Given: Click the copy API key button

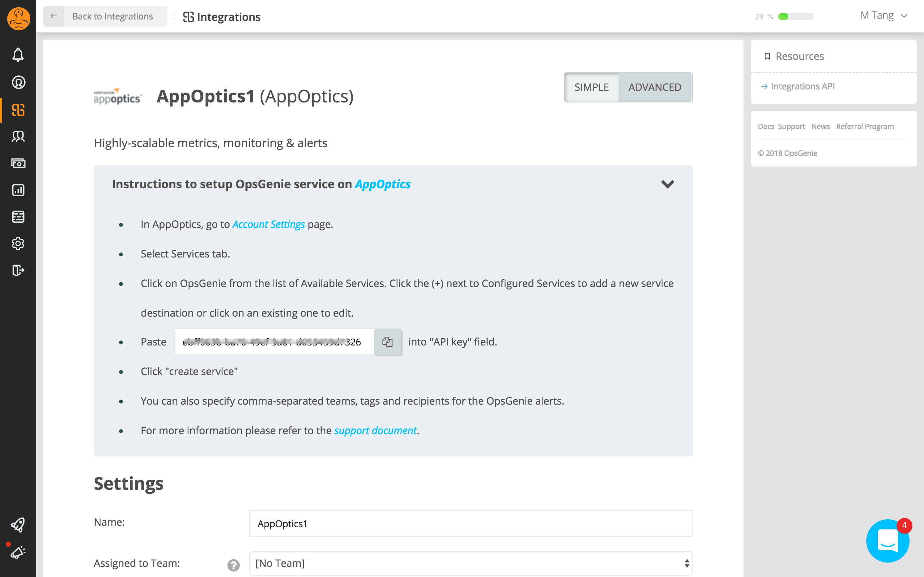Looking at the screenshot, I should coord(387,342).
